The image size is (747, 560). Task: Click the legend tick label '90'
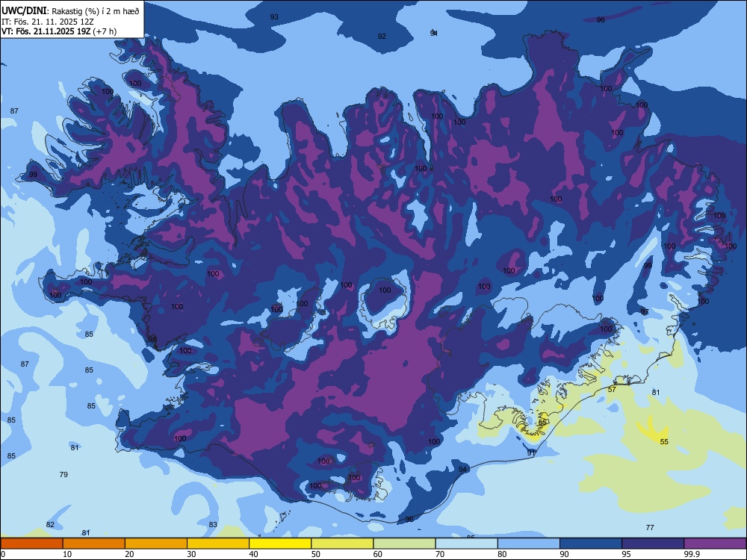[x=564, y=554]
